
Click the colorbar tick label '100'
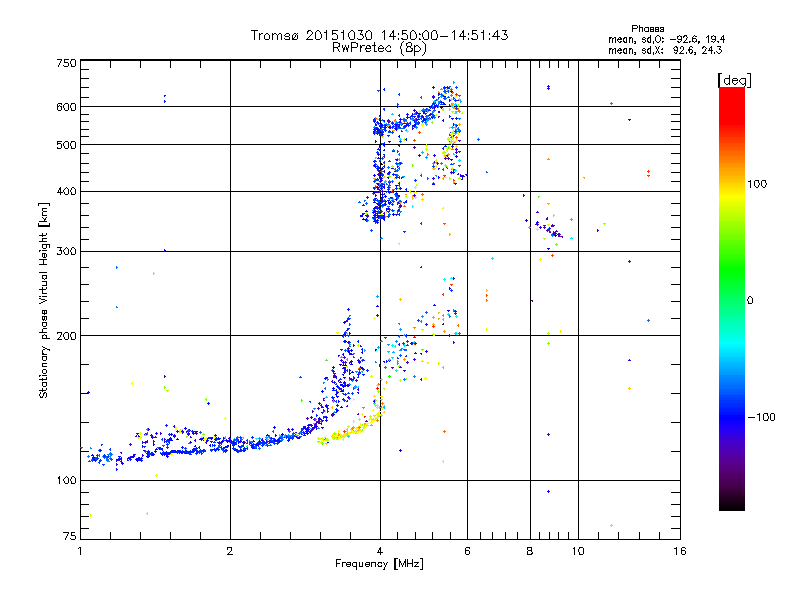click(757, 184)
